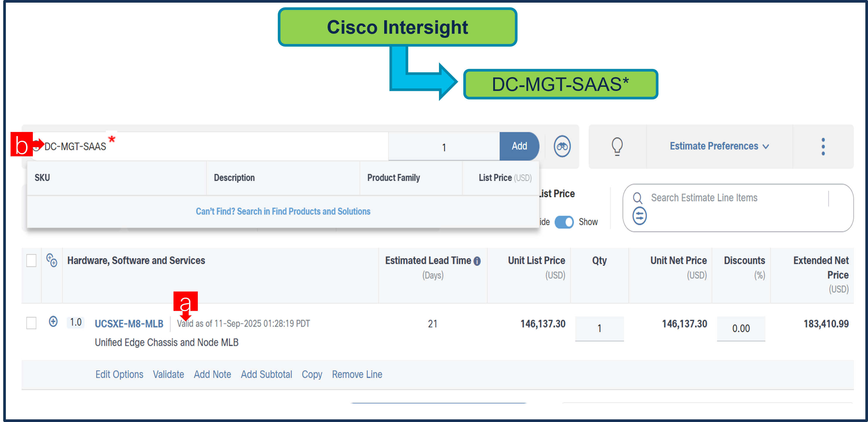Click the Discounts percent field showing 0.00
The image size is (868, 422).
(741, 328)
